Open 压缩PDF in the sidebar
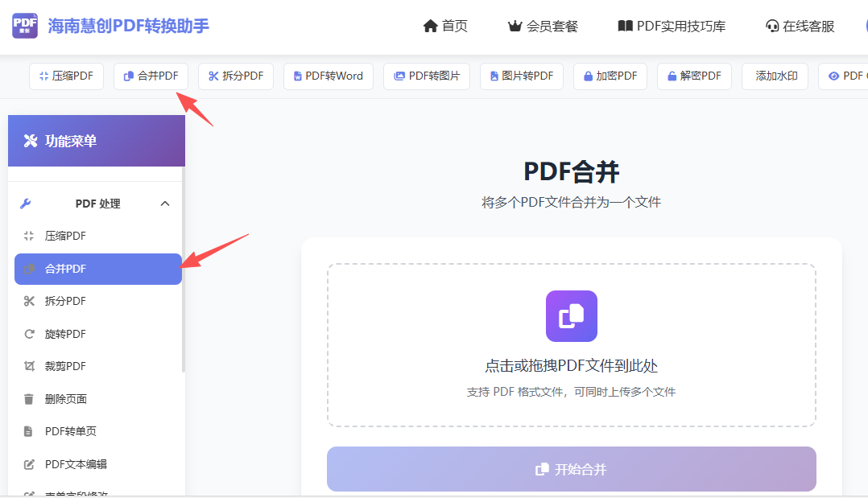Viewport: 868px width, 498px height. 98,236
